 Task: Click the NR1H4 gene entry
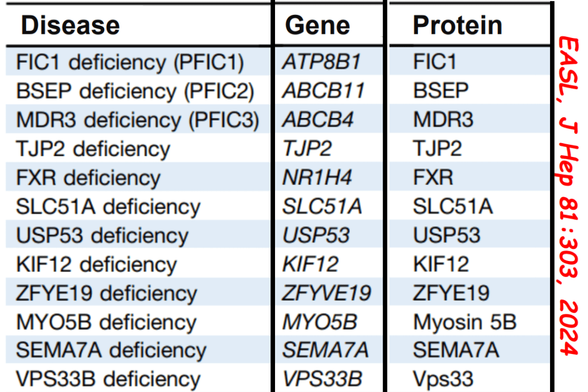(317, 178)
